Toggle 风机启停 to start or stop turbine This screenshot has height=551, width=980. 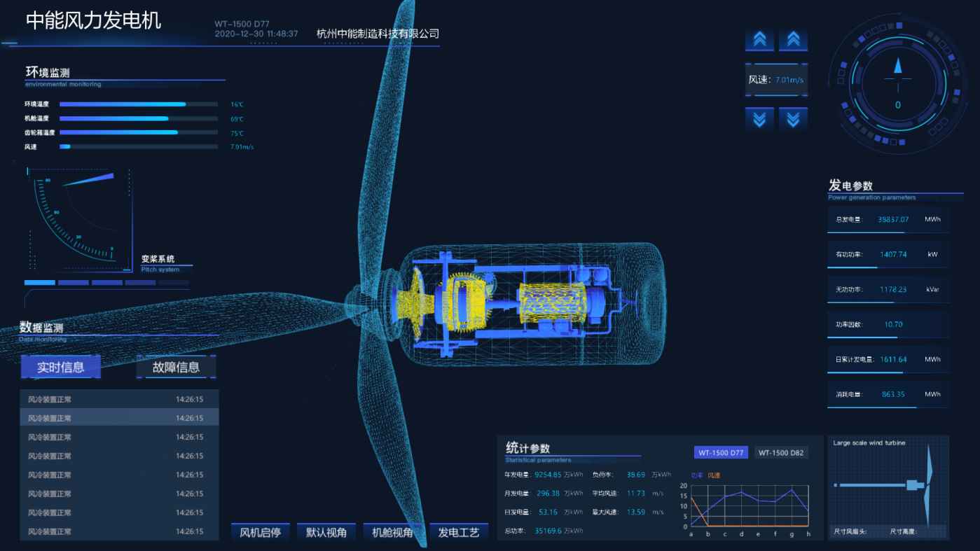point(260,532)
